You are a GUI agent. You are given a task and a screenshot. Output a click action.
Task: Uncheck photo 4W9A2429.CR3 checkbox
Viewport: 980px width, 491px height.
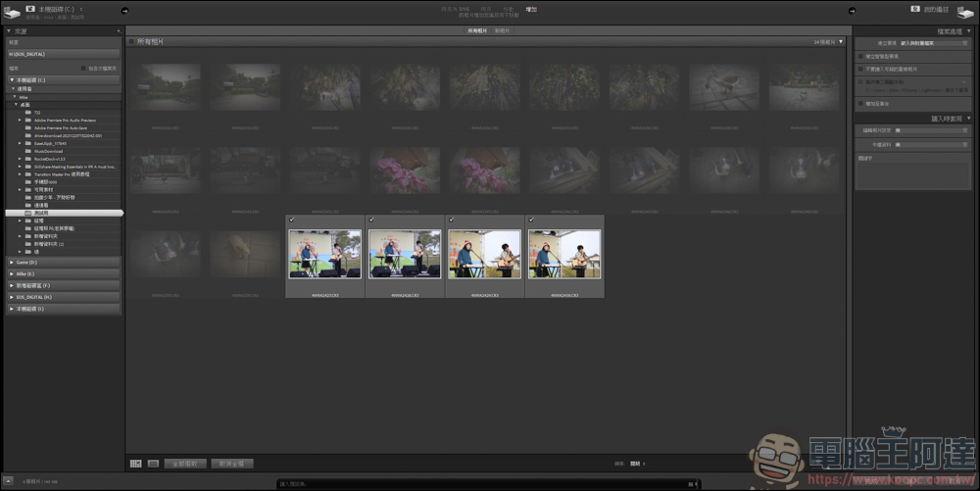[x=452, y=220]
